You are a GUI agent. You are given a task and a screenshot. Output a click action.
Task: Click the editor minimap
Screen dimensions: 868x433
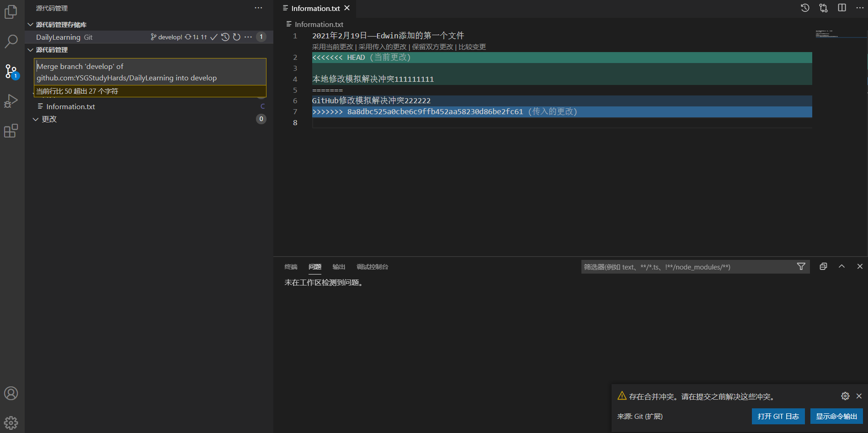pos(840,34)
